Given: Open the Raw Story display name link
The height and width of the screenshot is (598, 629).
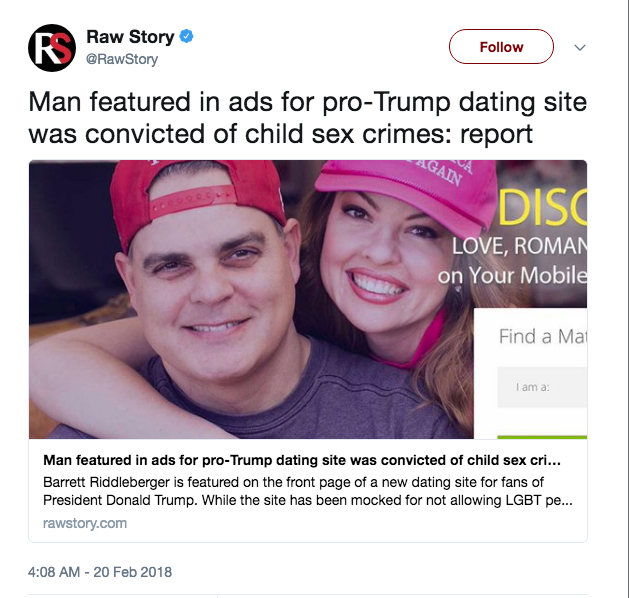Looking at the screenshot, I should coord(130,37).
